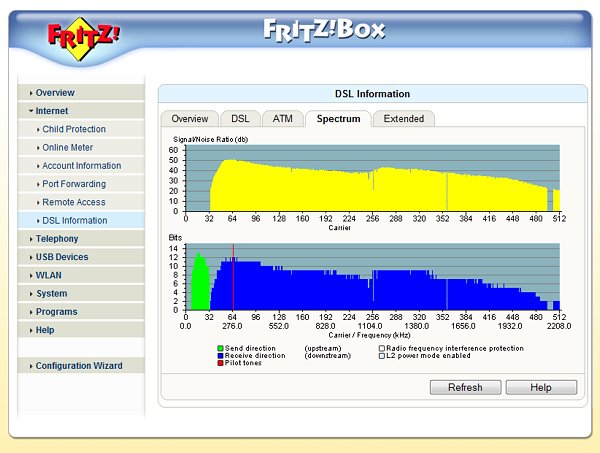The width and height of the screenshot is (600, 453).
Task: Go to Port Forwarding page
Action: [x=74, y=184]
